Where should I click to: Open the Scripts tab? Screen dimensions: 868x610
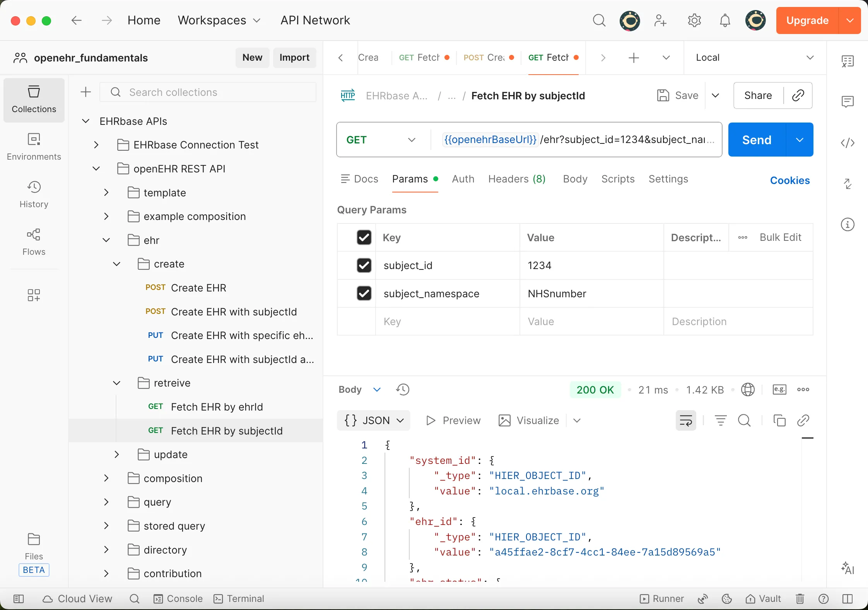(x=617, y=179)
